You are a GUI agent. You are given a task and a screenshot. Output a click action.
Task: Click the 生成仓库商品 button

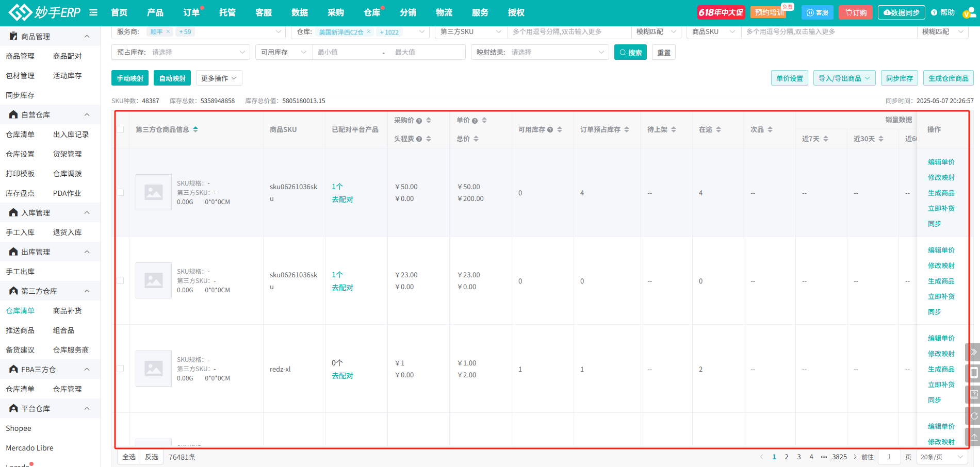948,78
